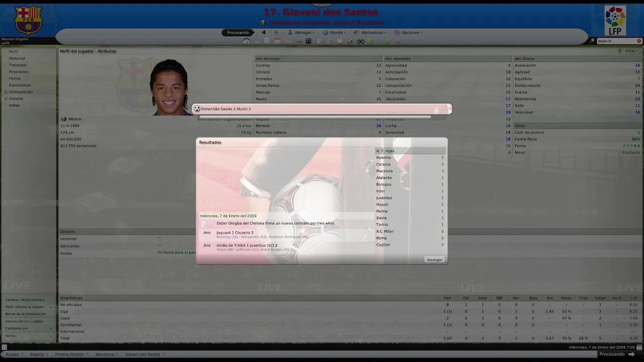Select Forma in the sidebar
Viewport: 644px width, 362px height.
pyautogui.click(x=15, y=78)
